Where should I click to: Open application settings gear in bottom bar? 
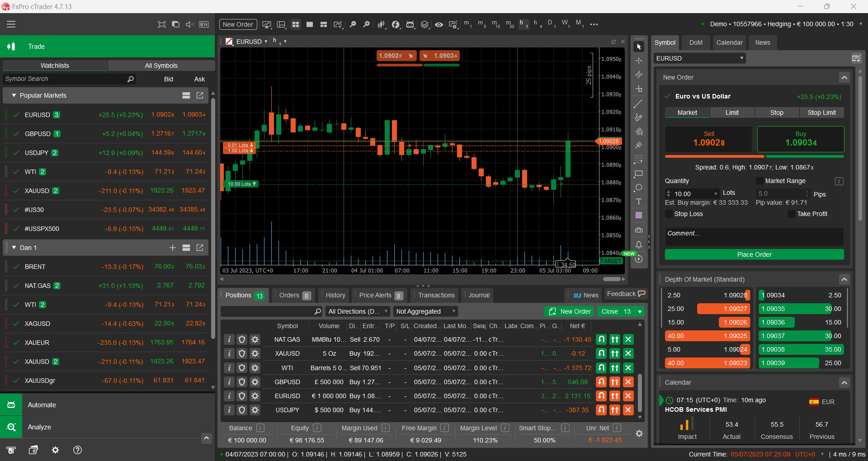(x=55, y=450)
